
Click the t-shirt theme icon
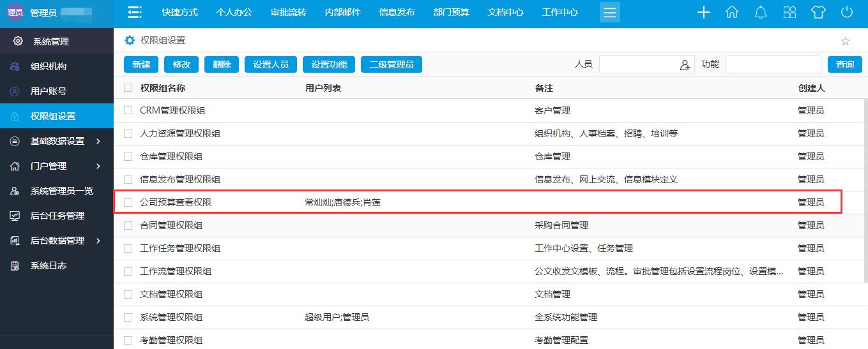(818, 13)
